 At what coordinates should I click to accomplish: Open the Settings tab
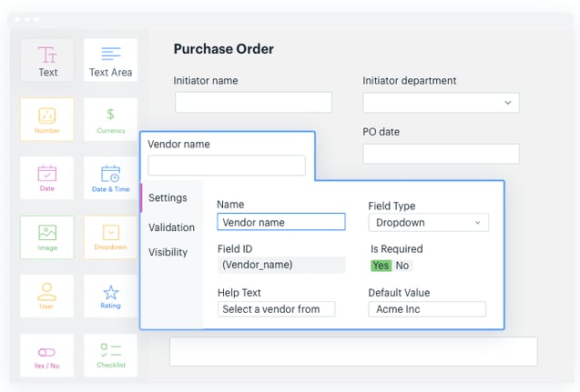point(168,197)
